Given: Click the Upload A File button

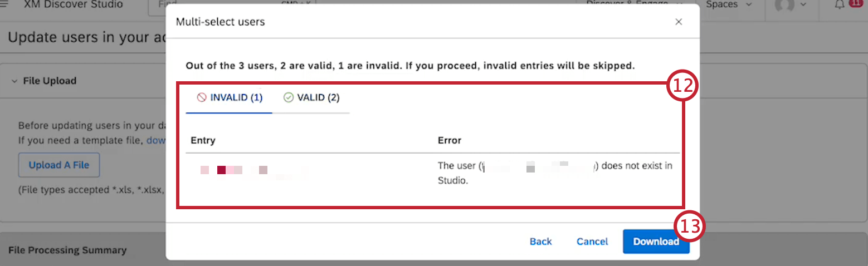Looking at the screenshot, I should pyautogui.click(x=58, y=165).
